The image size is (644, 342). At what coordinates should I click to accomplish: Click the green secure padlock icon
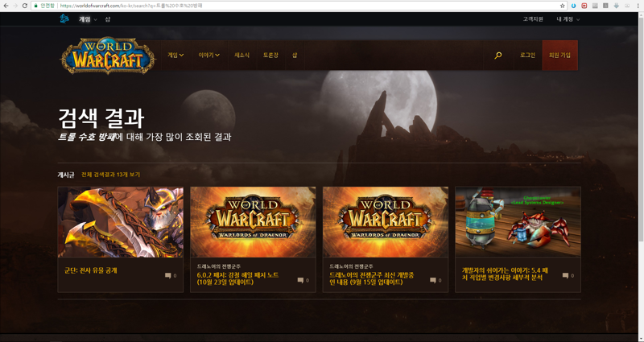pyautogui.click(x=36, y=6)
